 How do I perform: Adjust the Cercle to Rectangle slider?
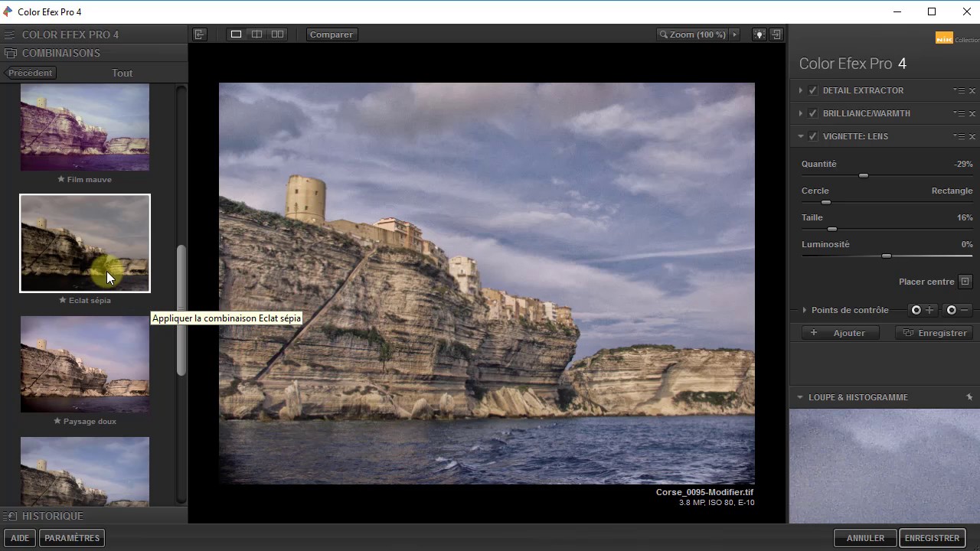coord(826,203)
